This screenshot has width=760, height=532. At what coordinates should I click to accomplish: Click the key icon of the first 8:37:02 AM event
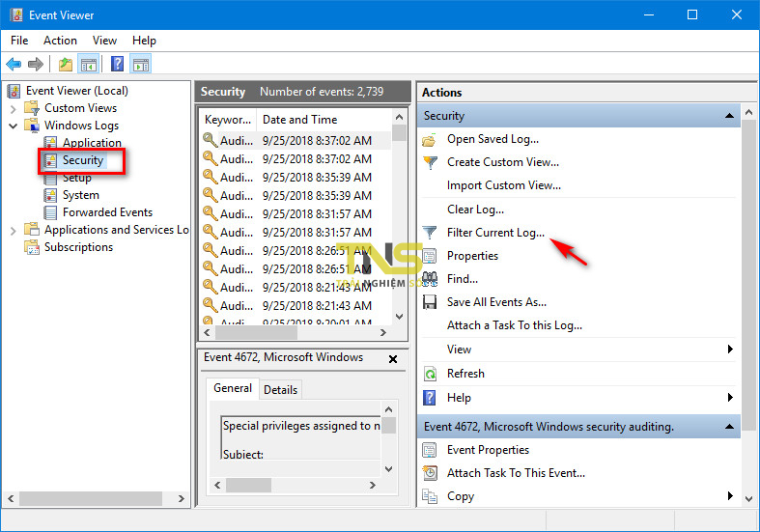tap(210, 140)
